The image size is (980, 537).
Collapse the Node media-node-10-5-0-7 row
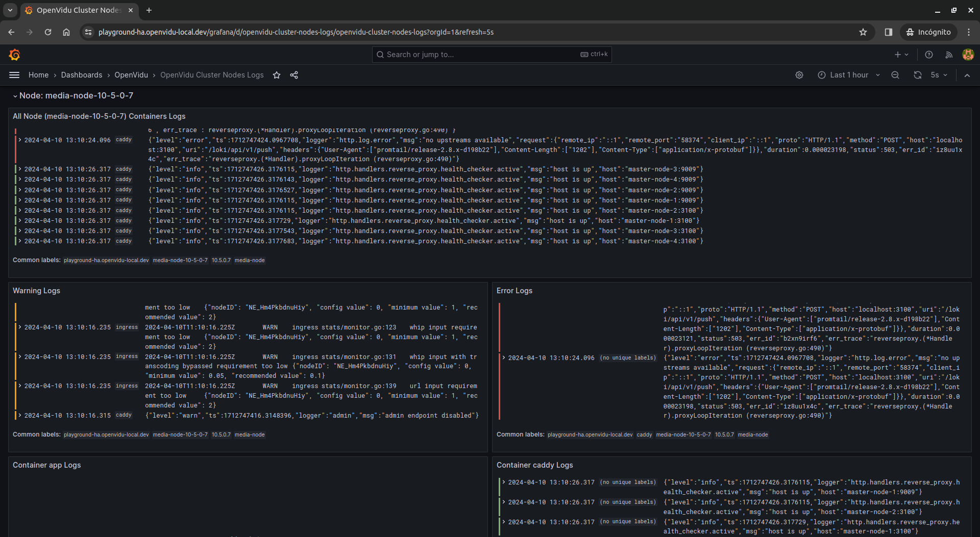pyautogui.click(x=15, y=96)
